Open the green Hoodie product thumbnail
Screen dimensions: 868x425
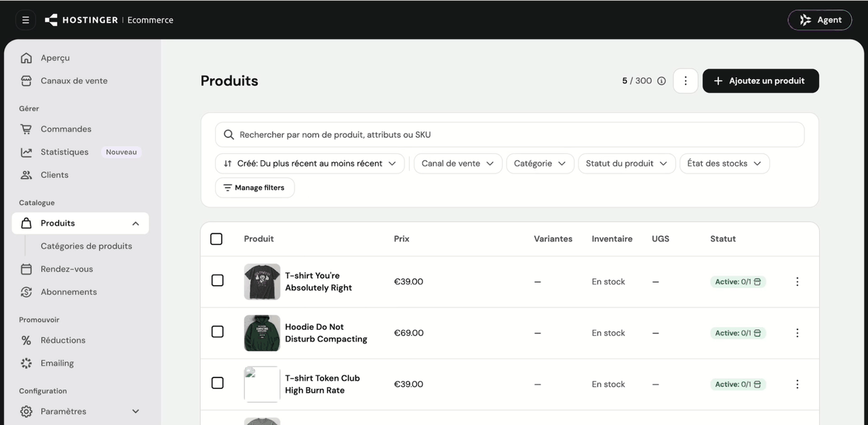pos(262,333)
